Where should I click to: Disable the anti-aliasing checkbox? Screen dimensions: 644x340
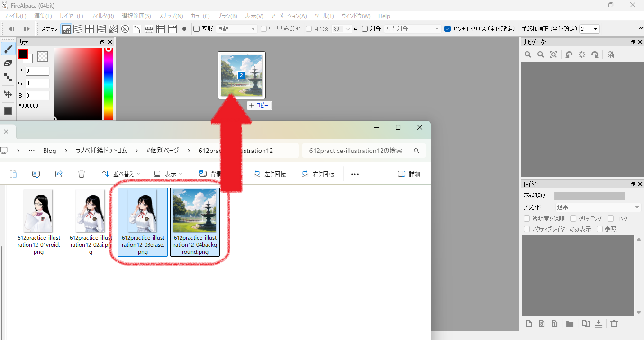448,29
